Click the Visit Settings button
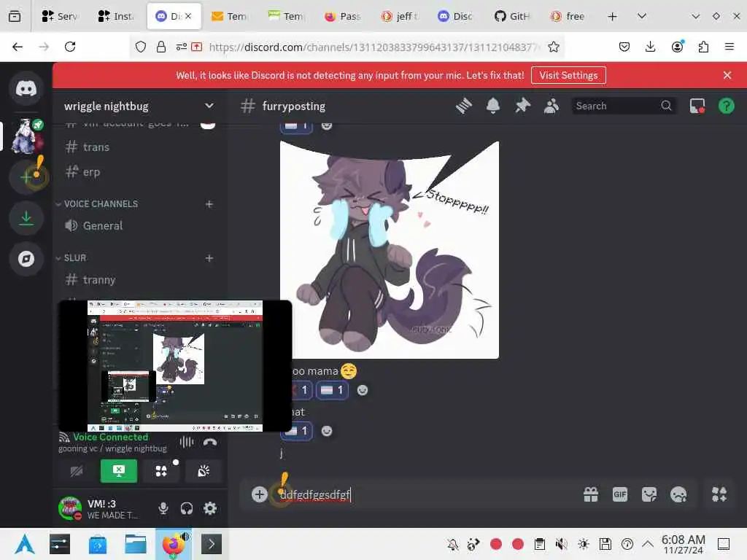This screenshot has width=747, height=560. click(x=568, y=75)
